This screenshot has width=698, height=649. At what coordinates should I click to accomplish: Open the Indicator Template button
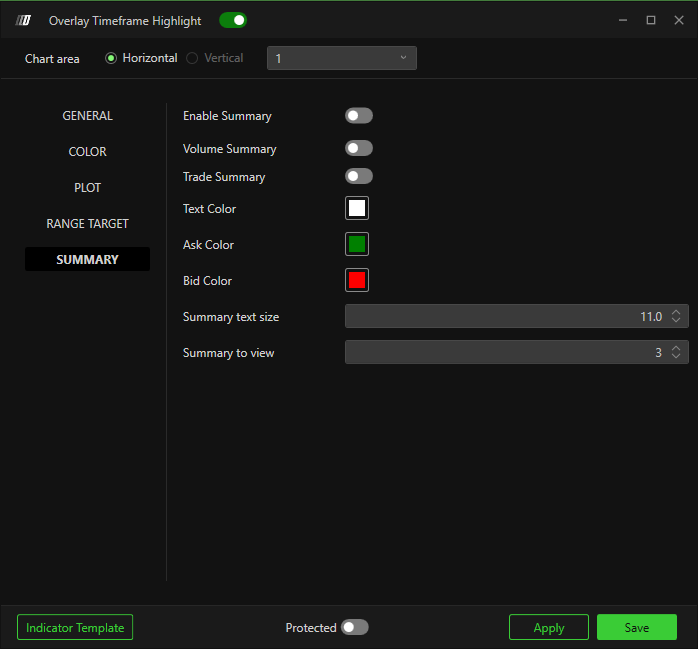coord(75,627)
